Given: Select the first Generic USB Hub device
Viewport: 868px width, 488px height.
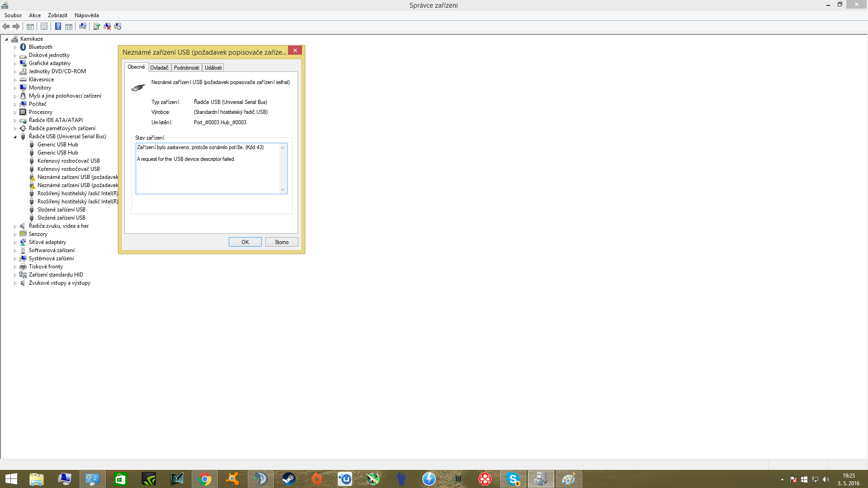Looking at the screenshot, I should point(57,145).
